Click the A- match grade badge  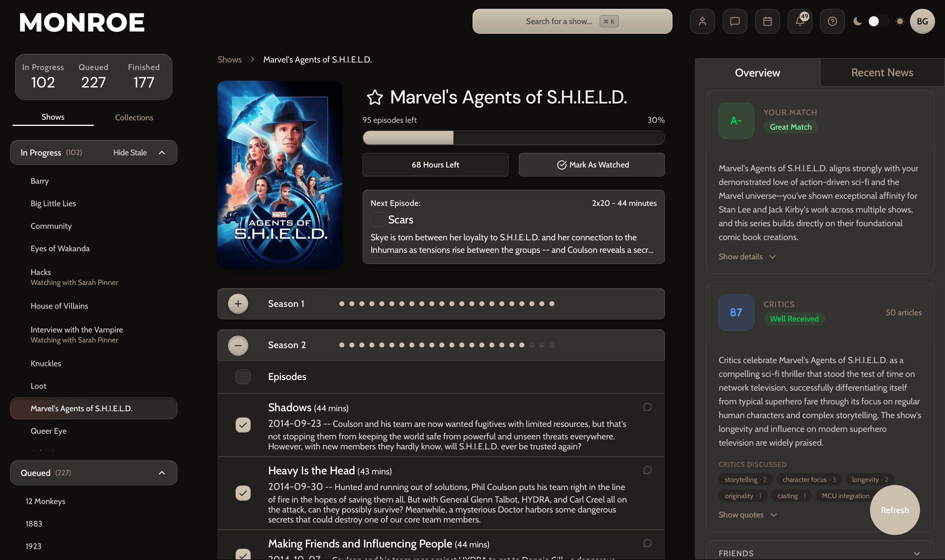(x=736, y=121)
